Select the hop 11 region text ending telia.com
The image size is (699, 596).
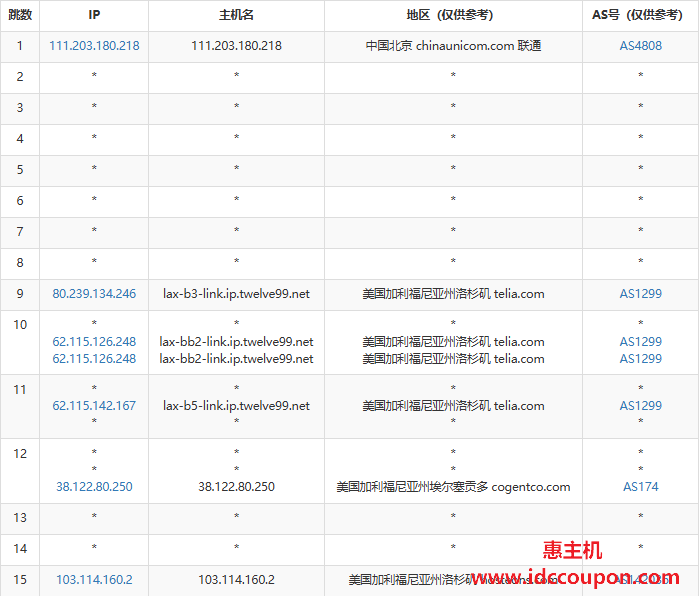tap(453, 406)
